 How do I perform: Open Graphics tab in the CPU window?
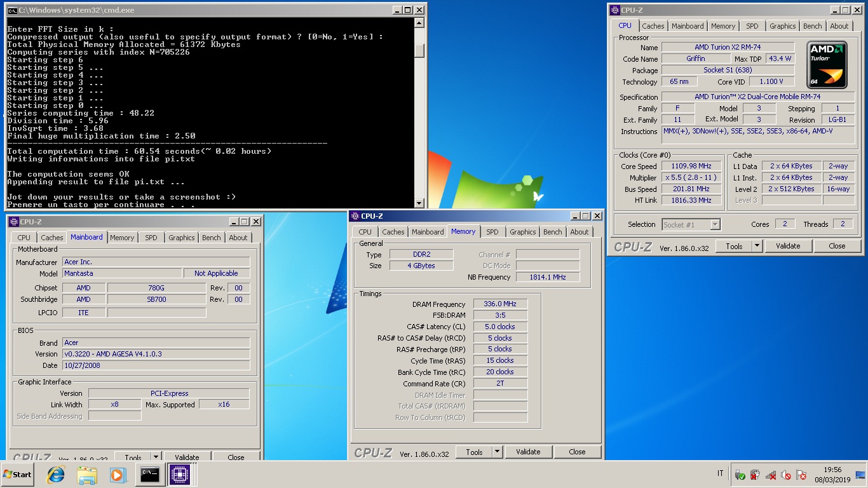click(x=782, y=26)
